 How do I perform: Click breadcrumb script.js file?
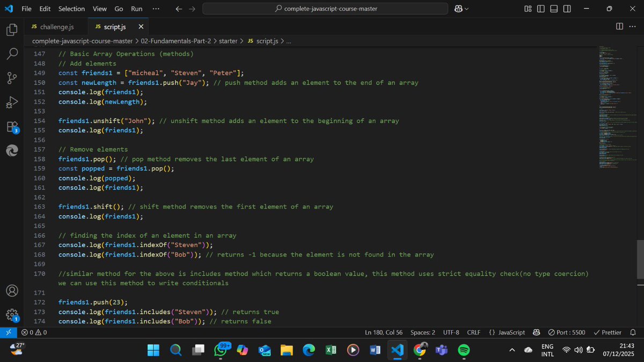click(262, 41)
